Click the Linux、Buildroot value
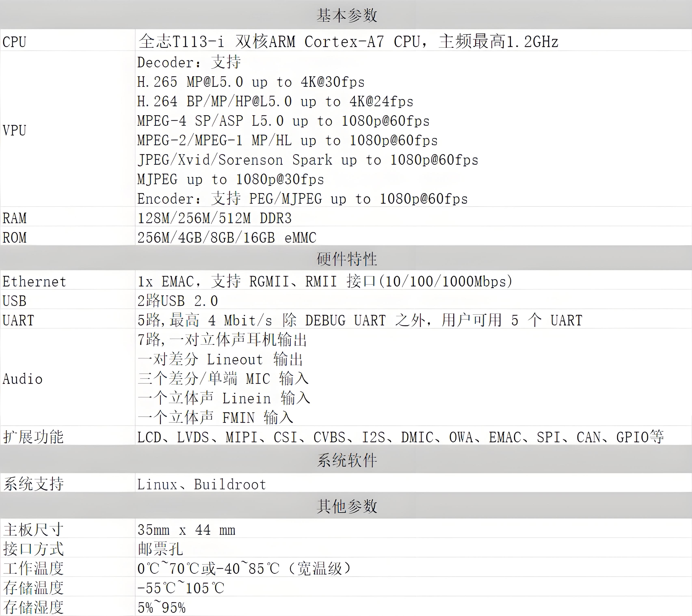 coord(202,484)
